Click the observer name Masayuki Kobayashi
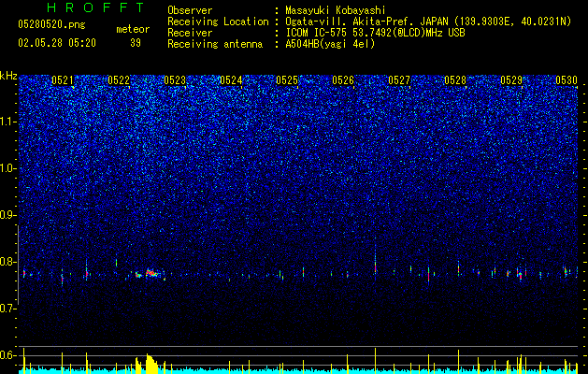The width and height of the screenshot is (588, 374). 335,10
